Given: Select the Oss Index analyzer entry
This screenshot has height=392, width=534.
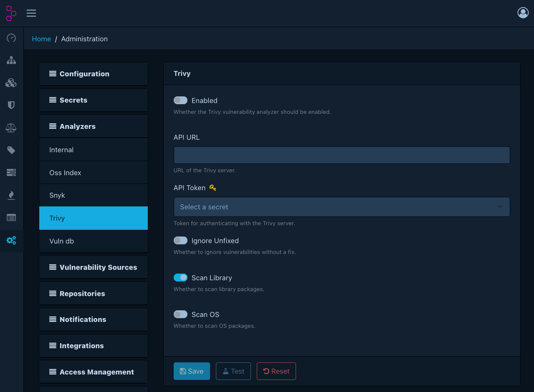Looking at the screenshot, I should point(93,172).
